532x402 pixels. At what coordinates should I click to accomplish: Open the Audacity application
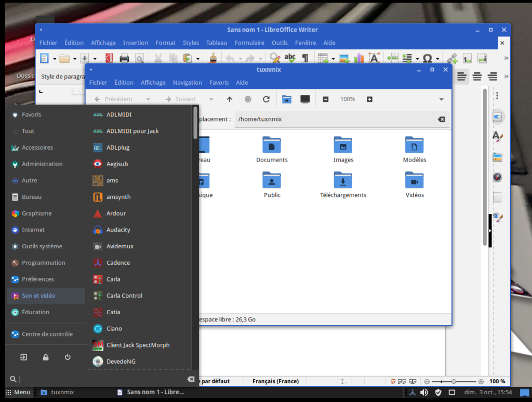tap(118, 230)
